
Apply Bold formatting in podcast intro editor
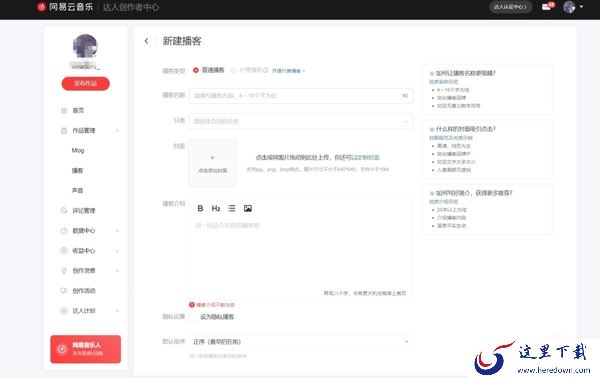[x=200, y=208]
